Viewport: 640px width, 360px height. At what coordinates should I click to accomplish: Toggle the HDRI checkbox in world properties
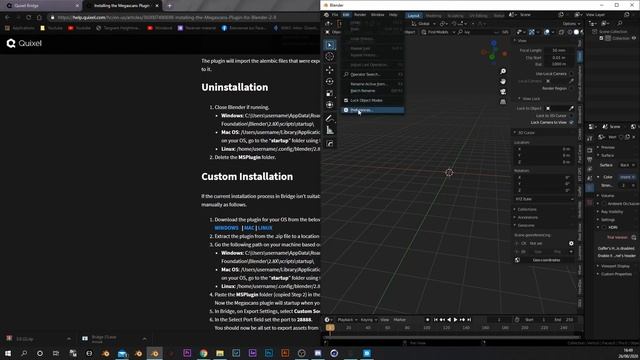tap(604, 227)
